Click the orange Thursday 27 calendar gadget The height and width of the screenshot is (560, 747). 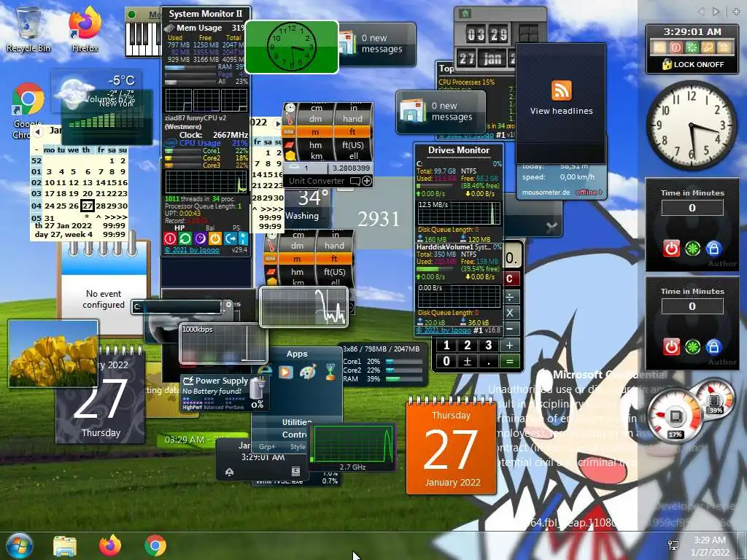pyautogui.click(x=451, y=446)
